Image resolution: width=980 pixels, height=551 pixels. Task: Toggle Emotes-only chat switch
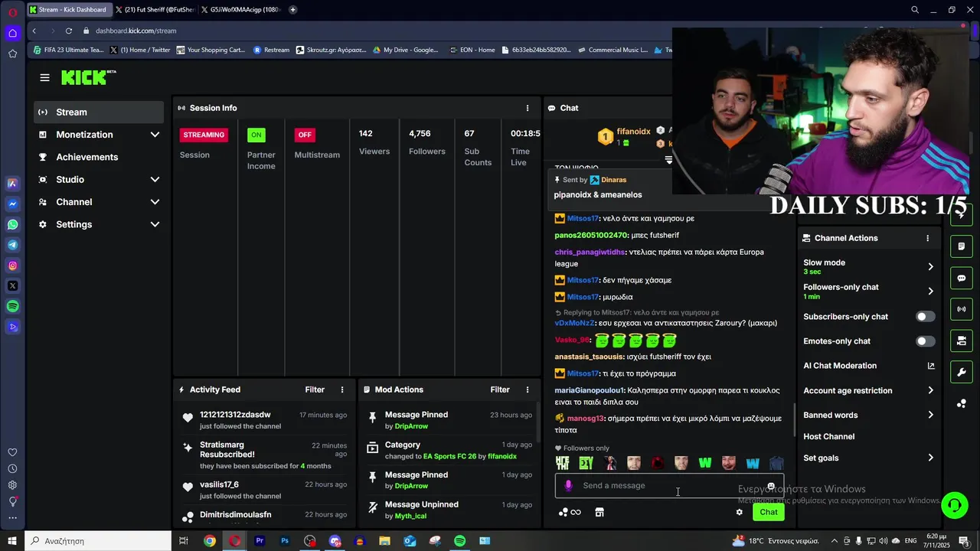click(926, 341)
